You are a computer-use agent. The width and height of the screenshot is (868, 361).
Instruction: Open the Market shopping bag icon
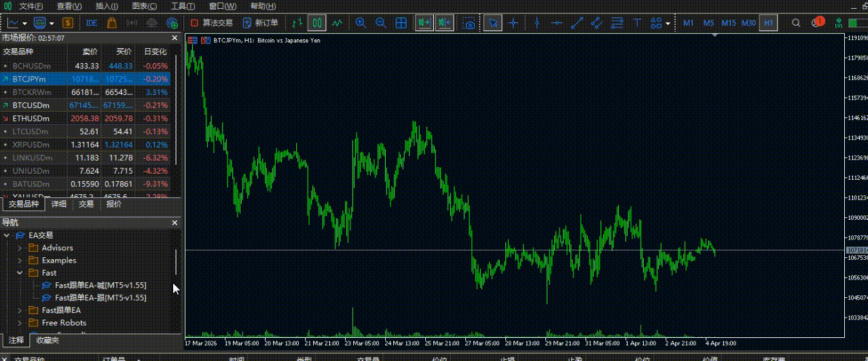pyautogui.click(x=112, y=22)
